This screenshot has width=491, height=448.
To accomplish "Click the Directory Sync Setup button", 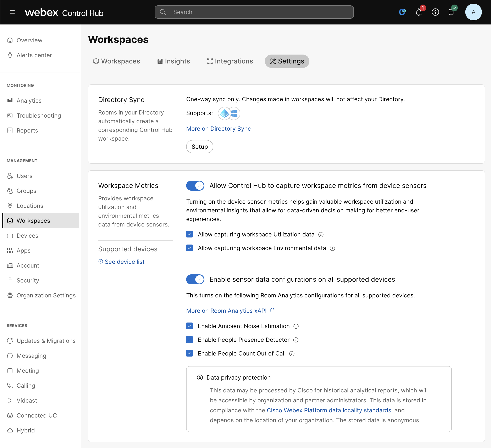I will coord(199,147).
